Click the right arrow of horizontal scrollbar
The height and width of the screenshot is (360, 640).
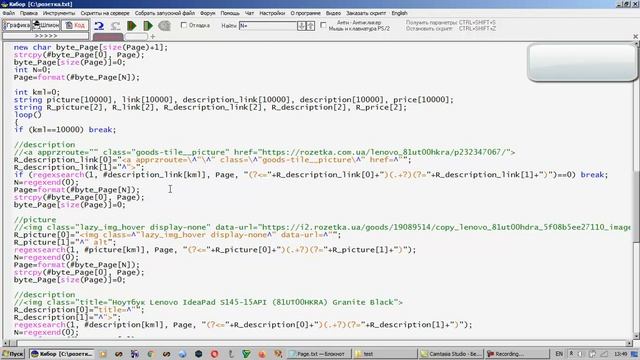[629, 343]
